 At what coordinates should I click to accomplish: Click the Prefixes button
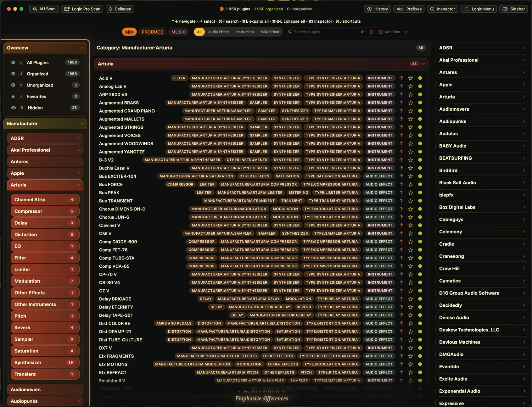coord(409,9)
